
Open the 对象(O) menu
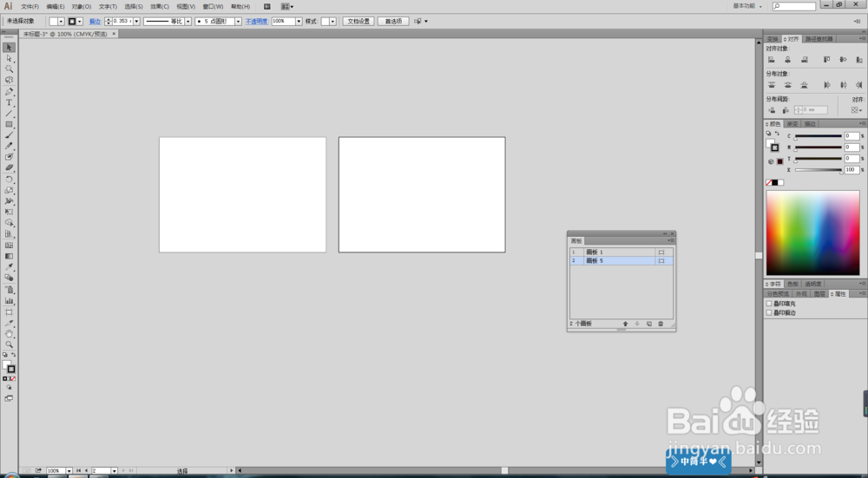tap(82, 7)
